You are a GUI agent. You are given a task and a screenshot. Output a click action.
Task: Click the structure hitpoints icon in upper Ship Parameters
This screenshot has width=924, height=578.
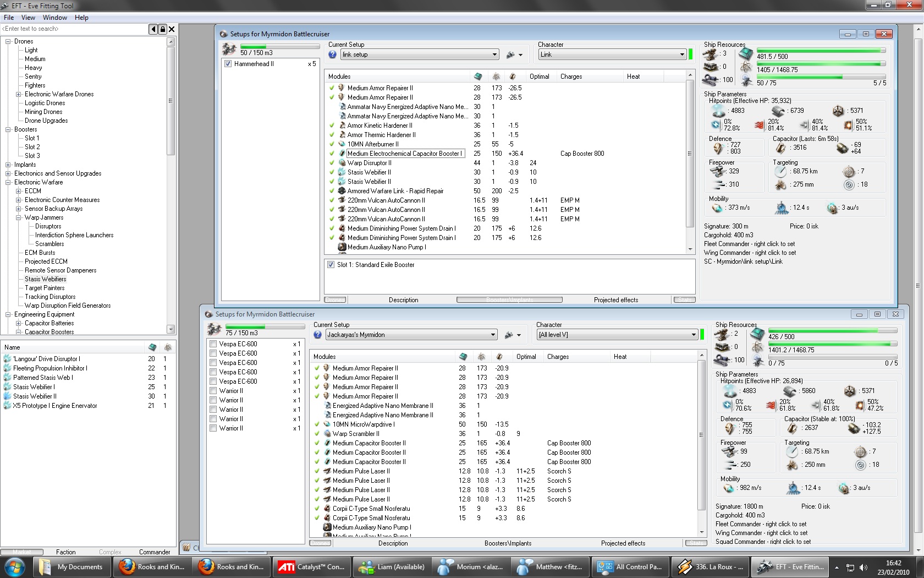pos(838,111)
